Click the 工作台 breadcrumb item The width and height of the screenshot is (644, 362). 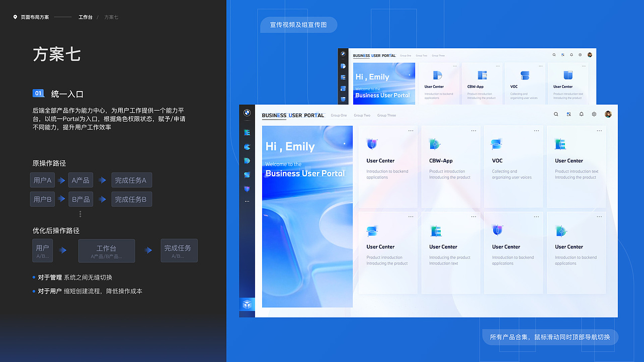[x=86, y=17]
